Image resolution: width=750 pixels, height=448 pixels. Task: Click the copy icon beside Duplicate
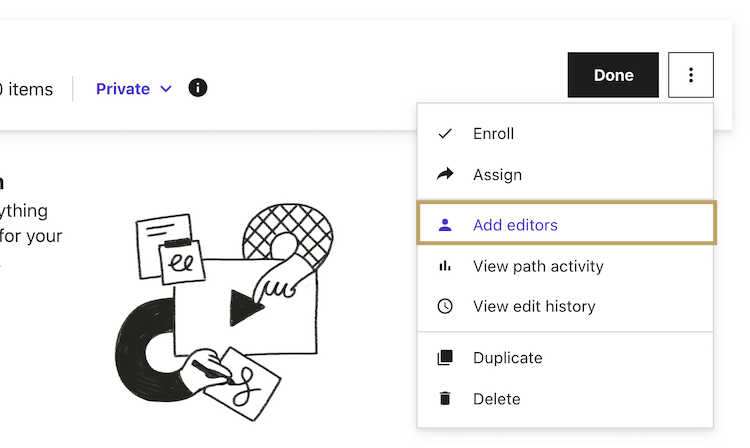click(445, 358)
